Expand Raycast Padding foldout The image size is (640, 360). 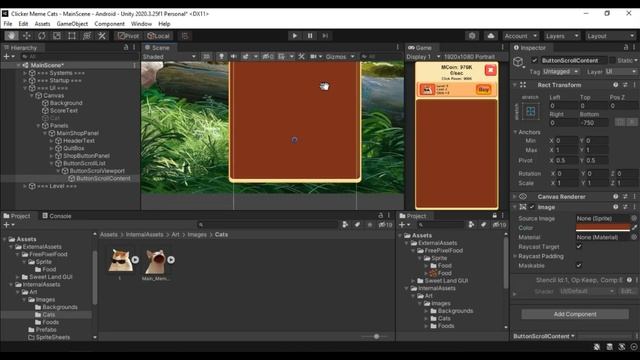[x=515, y=256]
